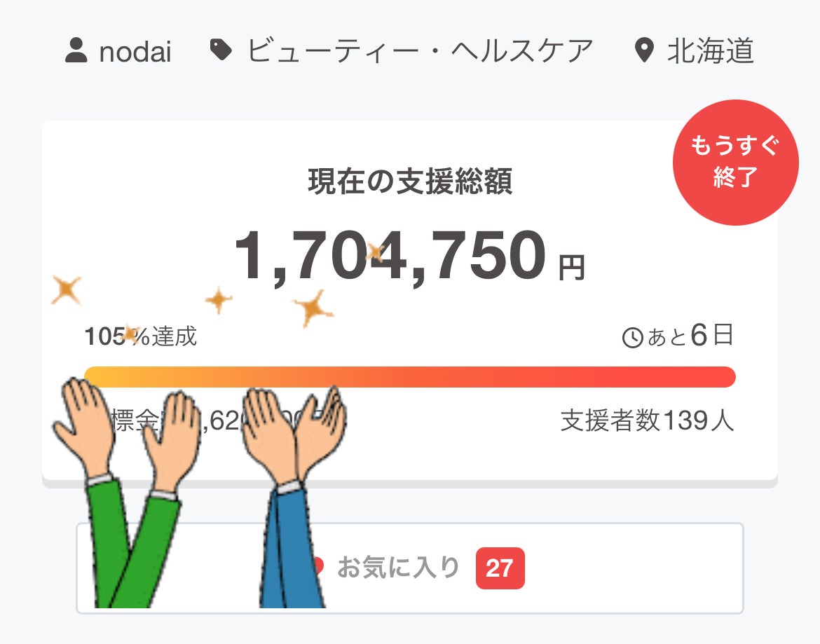
Task: Click the 現在の支援総額 heading
Action: (x=410, y=181)
